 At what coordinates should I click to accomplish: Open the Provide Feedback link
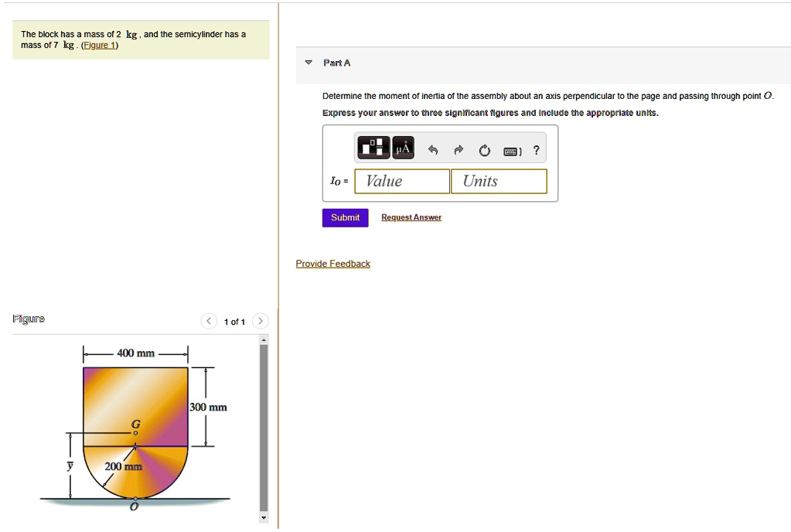click(332, 263)
